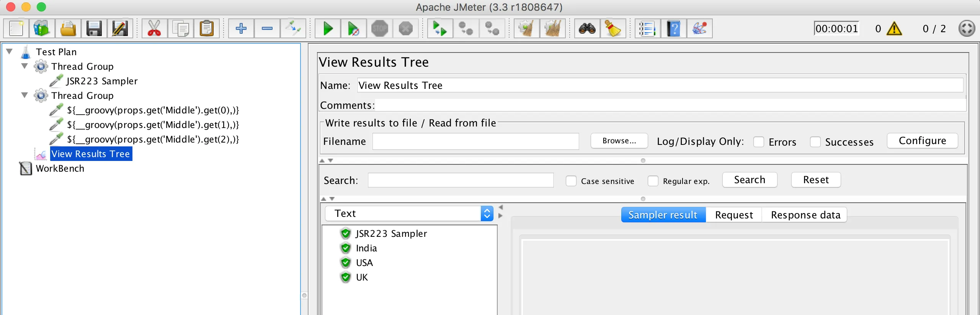
Task: Click Remote Stop All toolbar icon
Action: point(466,28)
